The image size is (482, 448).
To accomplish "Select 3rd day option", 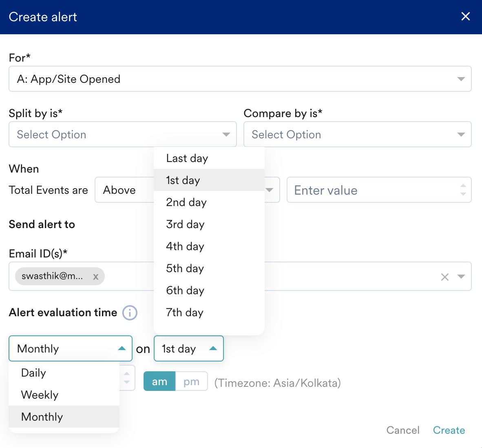I will [x=185, y=224].
